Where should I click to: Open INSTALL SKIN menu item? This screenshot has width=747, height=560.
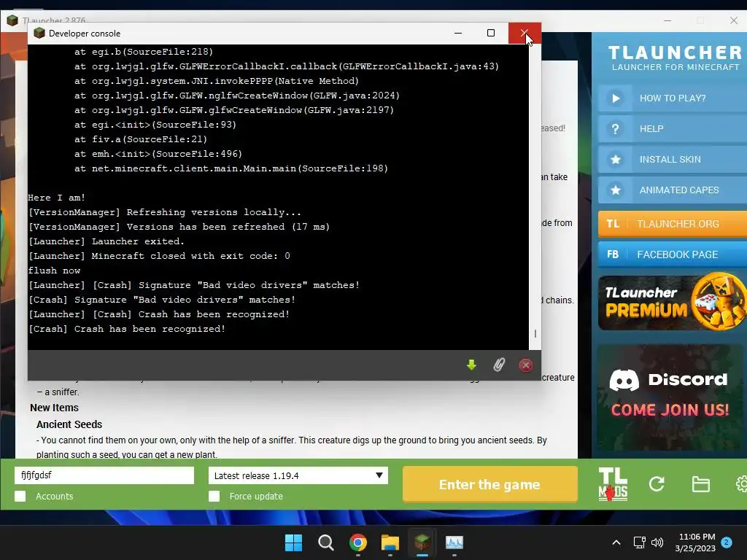click(673, 160)
